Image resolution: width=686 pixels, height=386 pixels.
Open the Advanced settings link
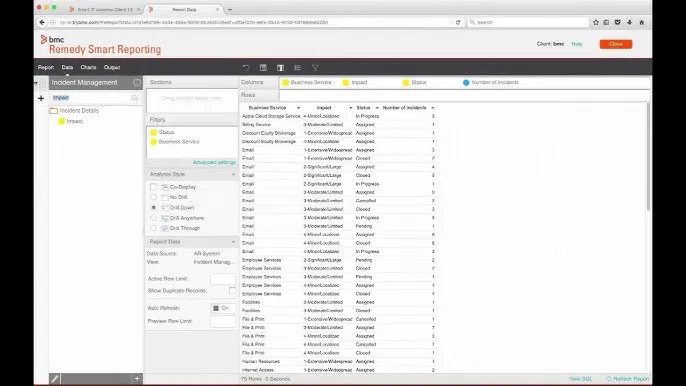pos(214,162)
